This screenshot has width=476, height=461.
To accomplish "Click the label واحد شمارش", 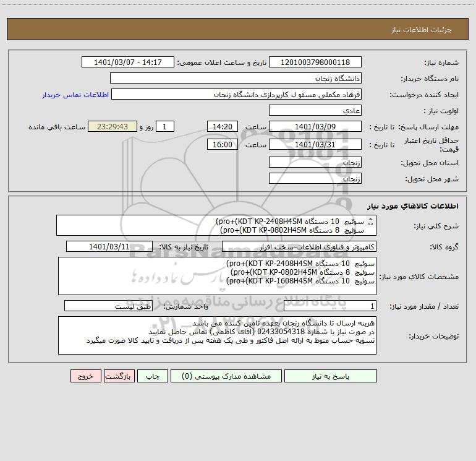I will point(186,306).
